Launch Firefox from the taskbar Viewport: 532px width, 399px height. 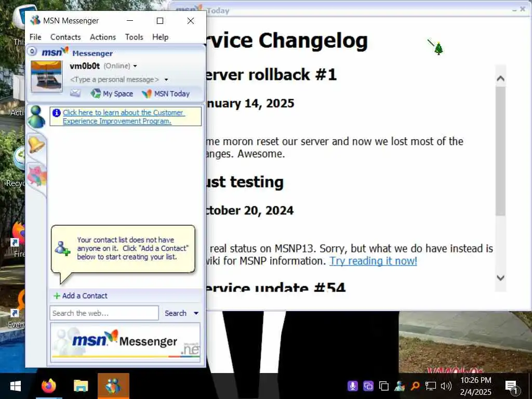tap(49, 386)
